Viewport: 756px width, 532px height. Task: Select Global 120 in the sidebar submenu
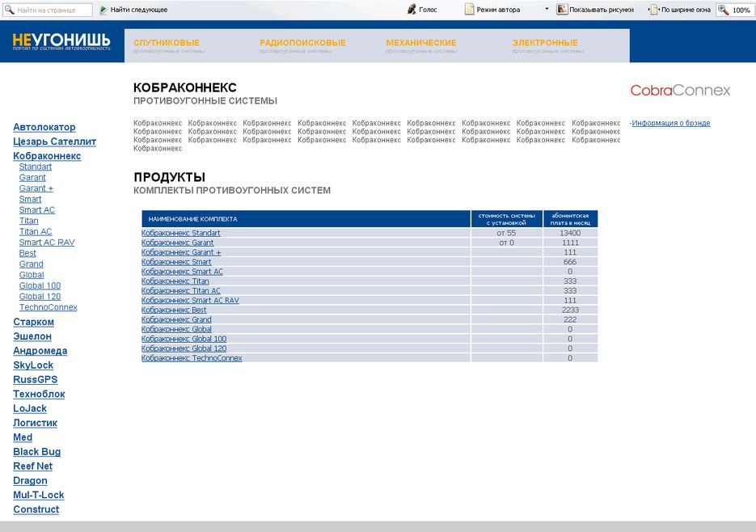click(x=40, y=297)
